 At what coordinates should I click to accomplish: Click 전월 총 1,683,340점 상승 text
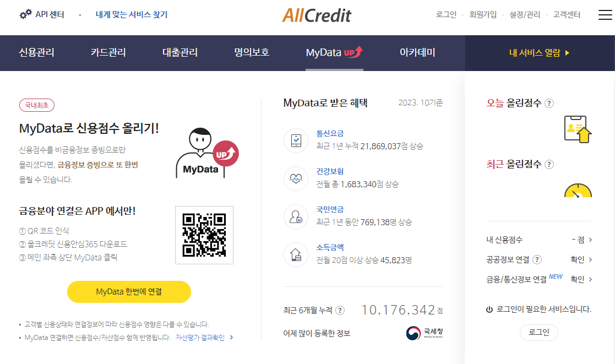[x=357, y=184]
